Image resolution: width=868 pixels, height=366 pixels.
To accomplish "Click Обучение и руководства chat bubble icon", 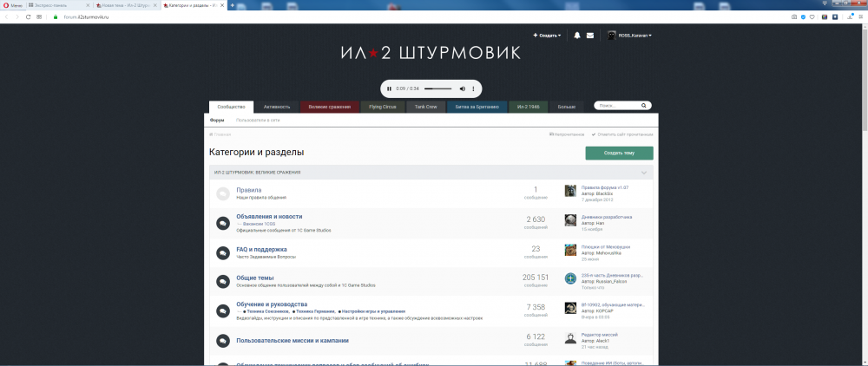I will 222,310.
